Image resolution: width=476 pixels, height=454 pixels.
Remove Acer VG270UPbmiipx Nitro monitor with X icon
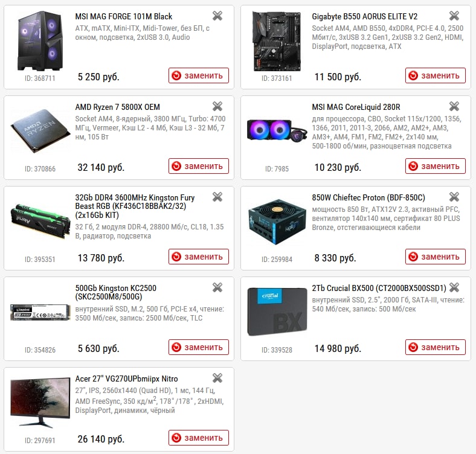tap(217, 378)
